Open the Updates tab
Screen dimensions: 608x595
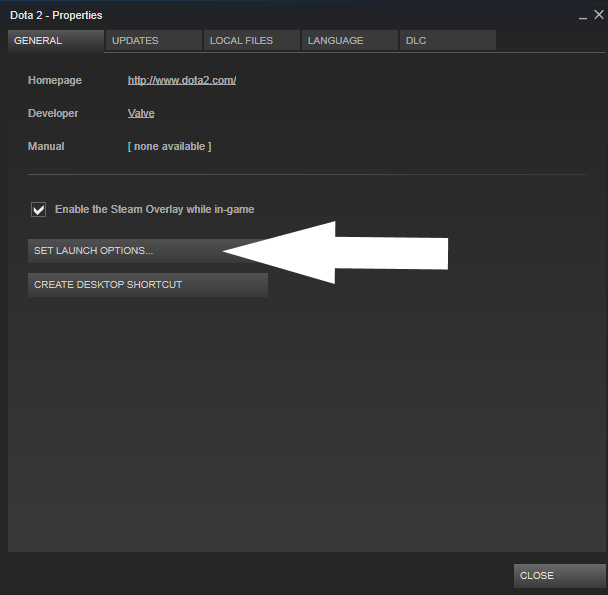coord(154,41)
